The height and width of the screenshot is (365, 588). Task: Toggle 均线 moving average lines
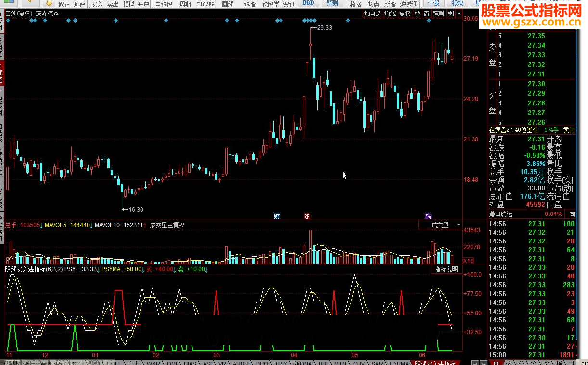point(390,13)
